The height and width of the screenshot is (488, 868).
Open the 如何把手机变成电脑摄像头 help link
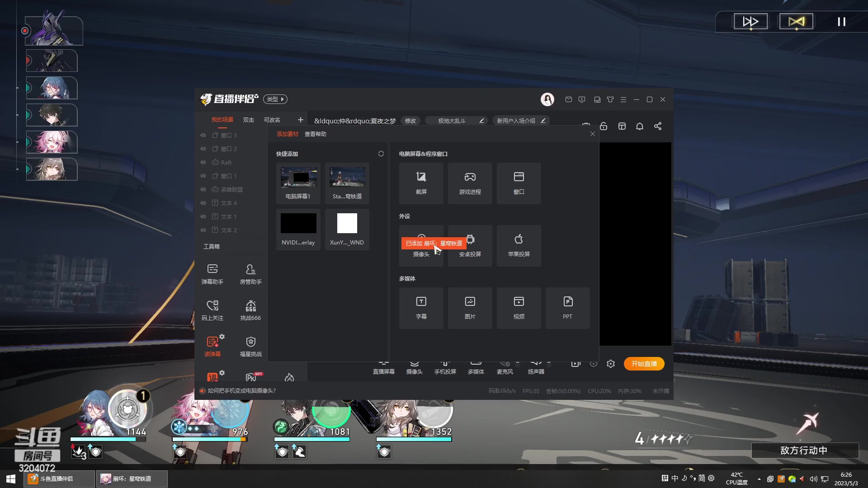[241, 391]
